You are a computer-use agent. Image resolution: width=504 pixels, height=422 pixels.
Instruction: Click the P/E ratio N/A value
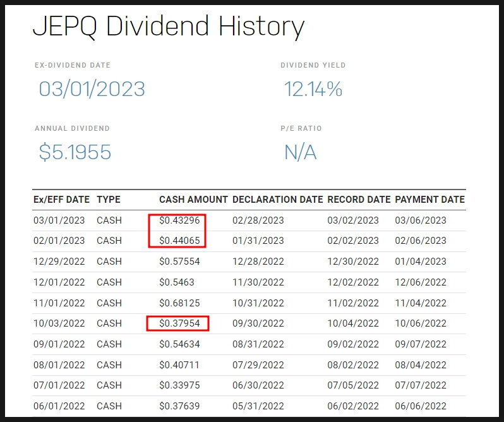[x=300, y=152]
